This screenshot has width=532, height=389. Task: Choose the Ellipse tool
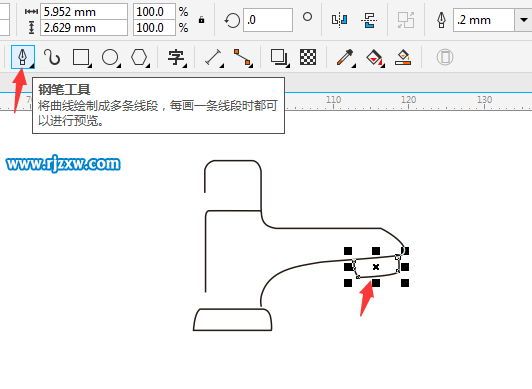tap(110, 57)
